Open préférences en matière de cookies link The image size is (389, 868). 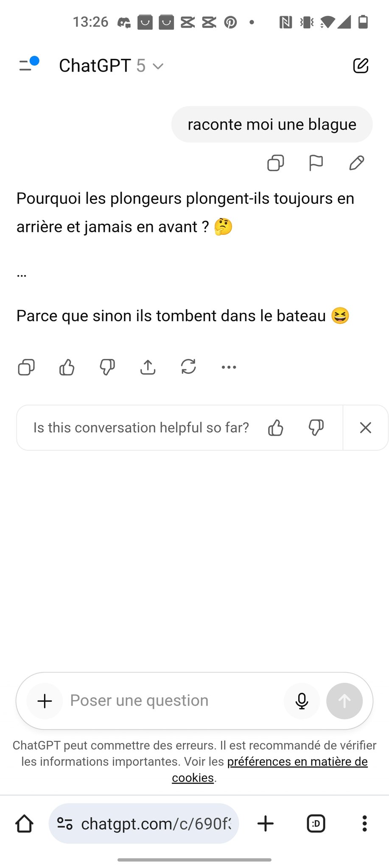point(270,769)
